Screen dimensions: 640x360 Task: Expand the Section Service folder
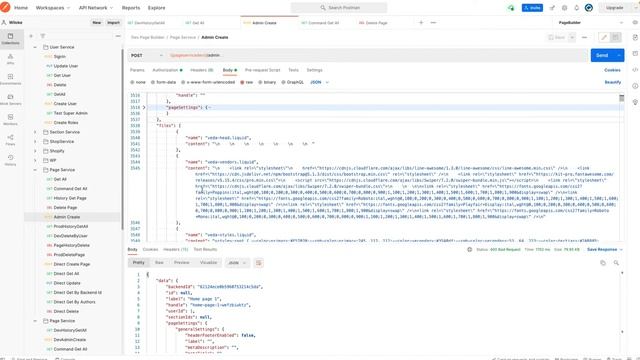pyautogui.click(x=35, y=132)
